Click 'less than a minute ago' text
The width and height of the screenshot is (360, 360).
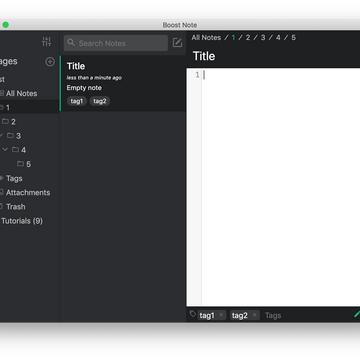click(94, 78)
